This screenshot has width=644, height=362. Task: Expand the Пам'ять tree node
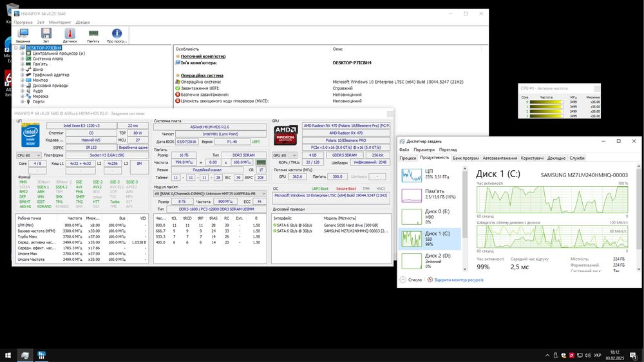[22, 64]
